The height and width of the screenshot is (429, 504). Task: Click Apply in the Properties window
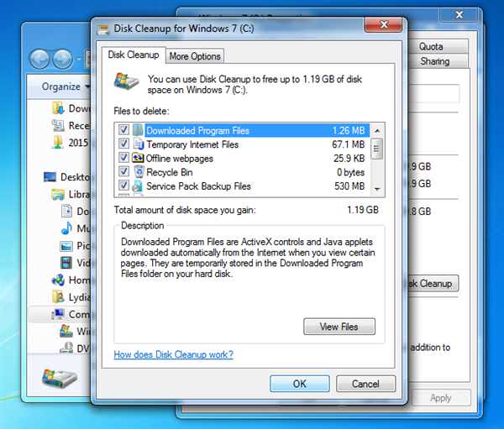coord(441,398)
